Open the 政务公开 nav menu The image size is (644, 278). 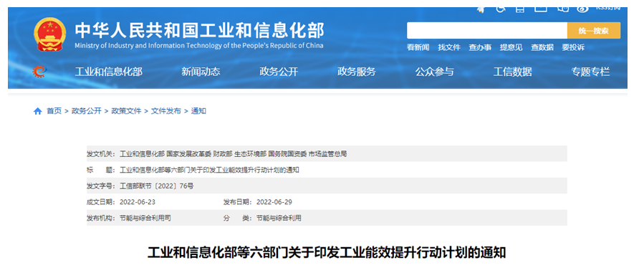pos(279,72)
